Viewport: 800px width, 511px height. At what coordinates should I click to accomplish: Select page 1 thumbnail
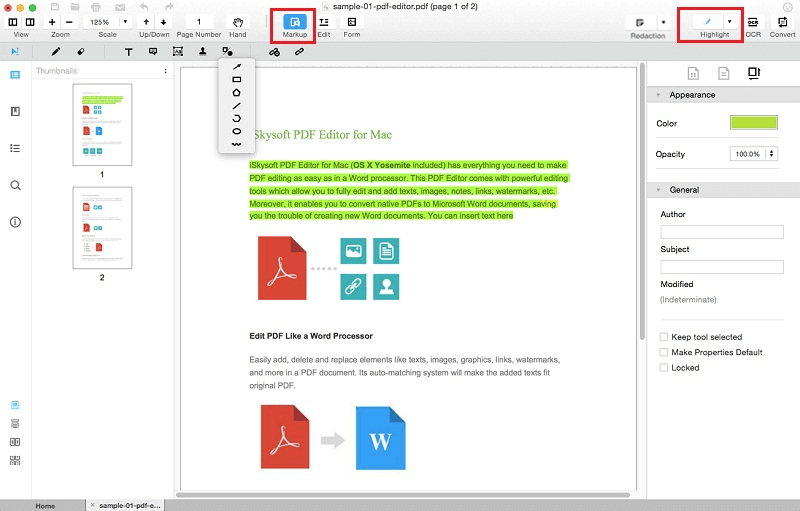coord(102,125)
